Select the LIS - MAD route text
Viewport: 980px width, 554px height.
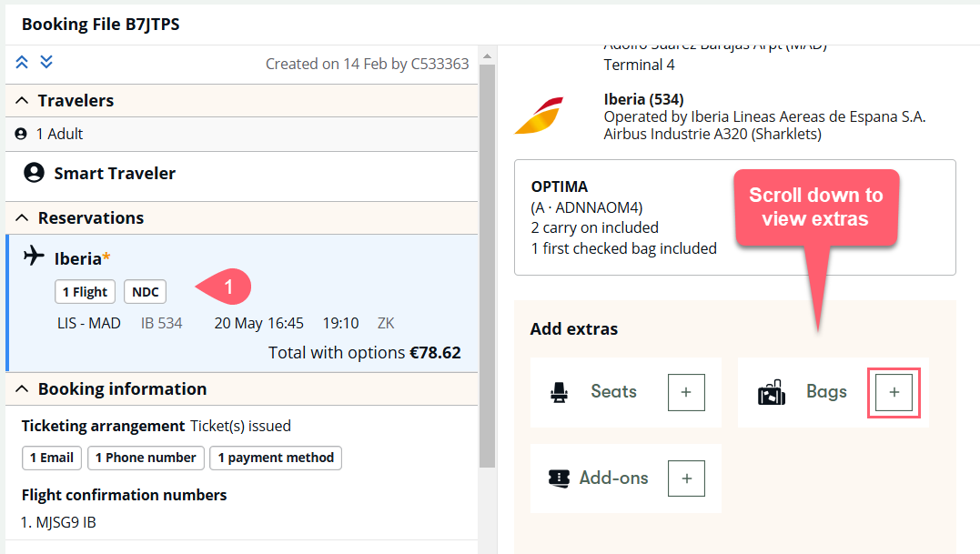point(89,323)
